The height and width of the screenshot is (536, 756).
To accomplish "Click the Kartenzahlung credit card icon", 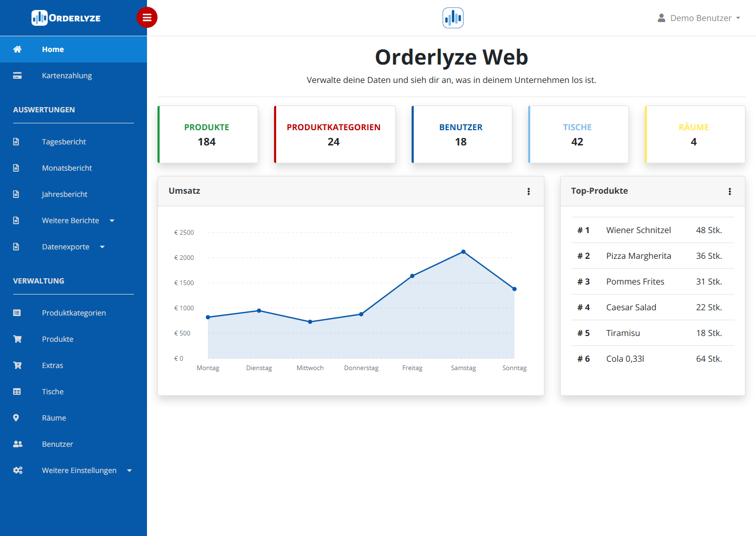I will click(x=17, y=76).
